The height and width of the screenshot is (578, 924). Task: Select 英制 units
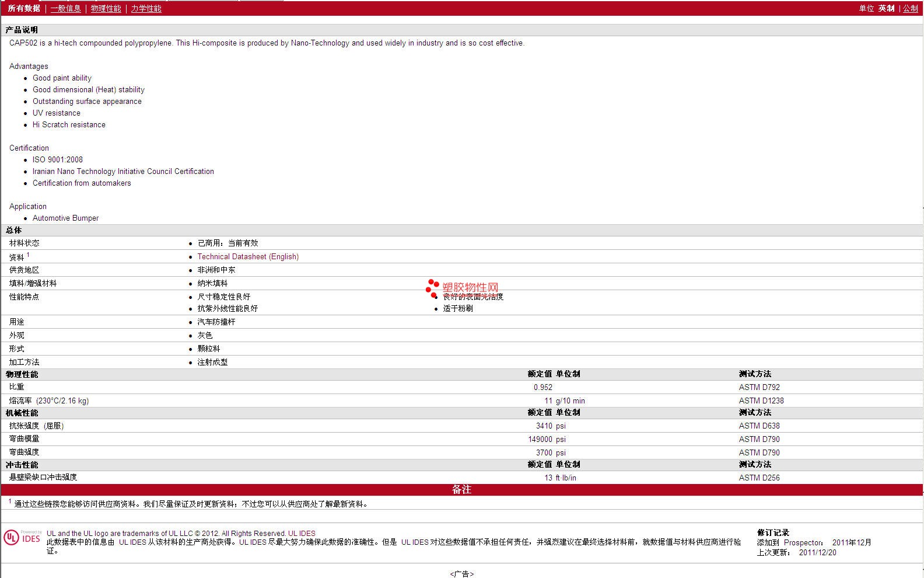[x=887, y=8]
